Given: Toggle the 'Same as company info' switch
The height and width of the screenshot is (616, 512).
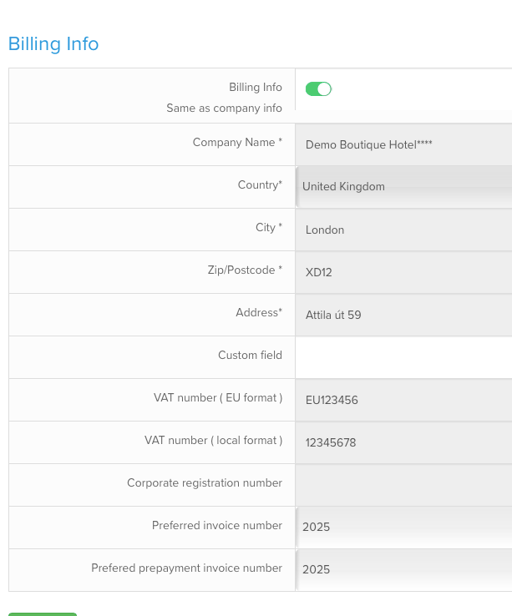Looking at the screenshot, I should [318, 89].
